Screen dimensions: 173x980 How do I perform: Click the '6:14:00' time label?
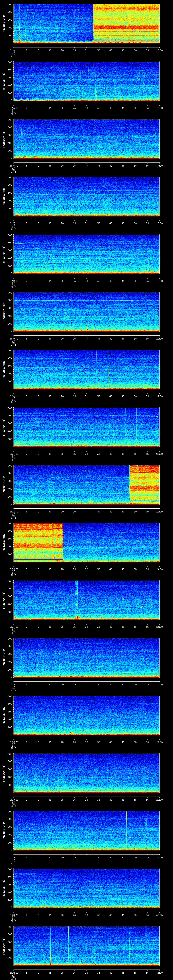coord(14,50)
